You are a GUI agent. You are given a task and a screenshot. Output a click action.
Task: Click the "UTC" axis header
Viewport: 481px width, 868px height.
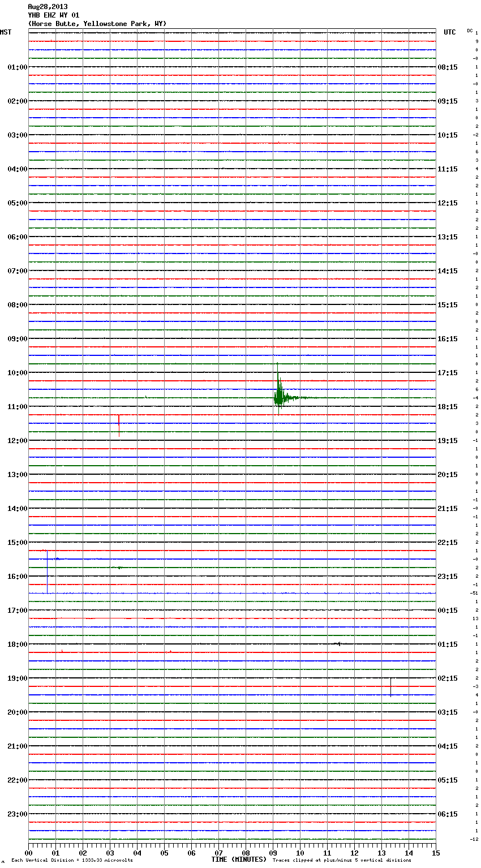click(450, 32)
